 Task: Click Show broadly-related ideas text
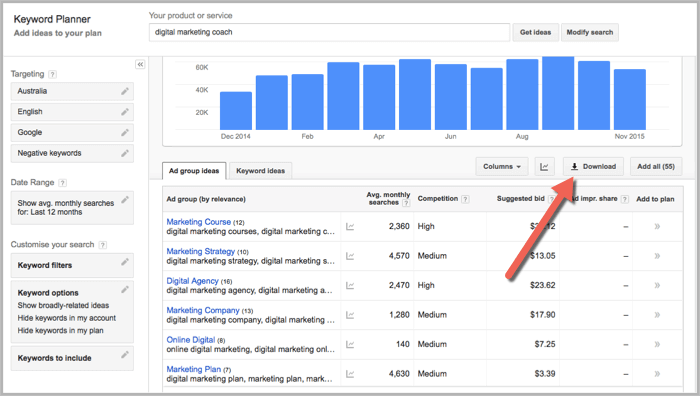pyautogui.click(x=63, y=305)
